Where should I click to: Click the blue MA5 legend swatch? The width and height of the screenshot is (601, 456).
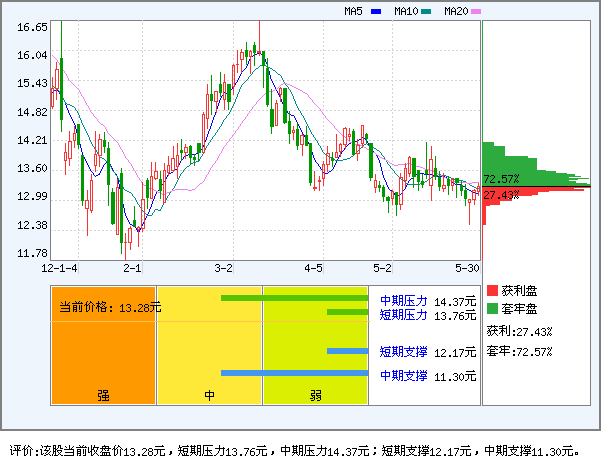(x=376, y=11)
